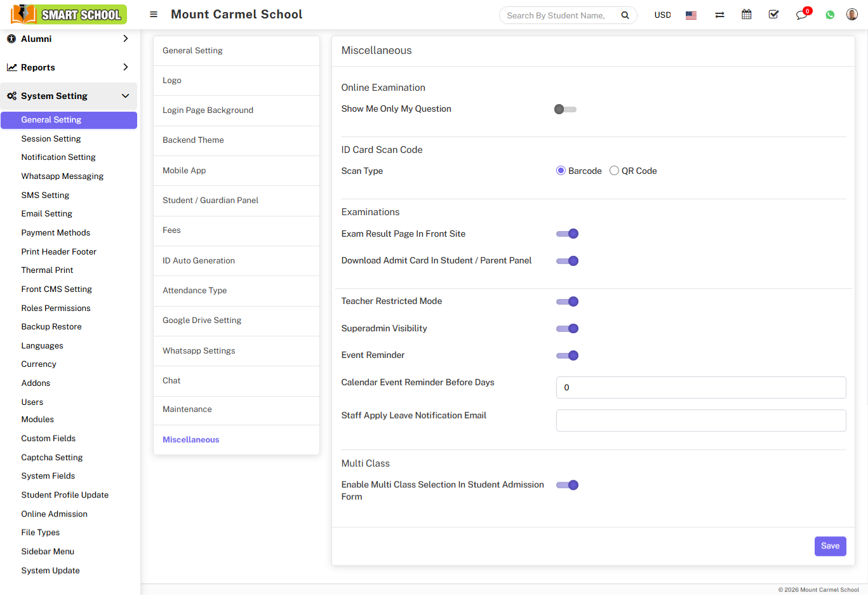Expand the Alumni sidebar menu
The width and height of the screenshot is (868, 596).
(69, 39)
